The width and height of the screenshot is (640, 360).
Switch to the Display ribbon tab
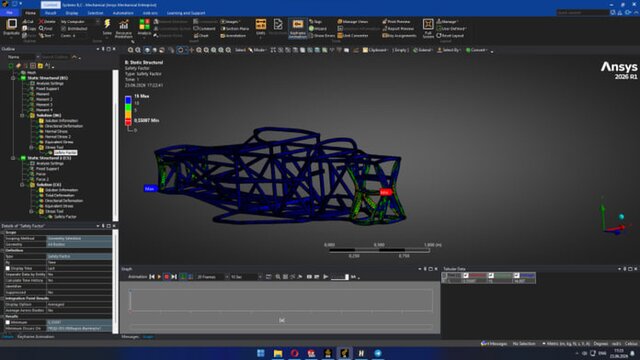(72, 13)
